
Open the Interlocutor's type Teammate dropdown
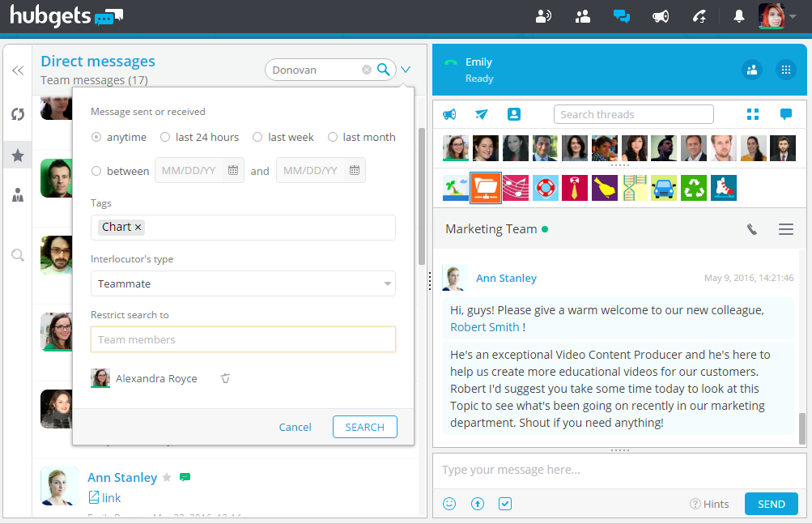pyautogui.click(x=243, y=283)
